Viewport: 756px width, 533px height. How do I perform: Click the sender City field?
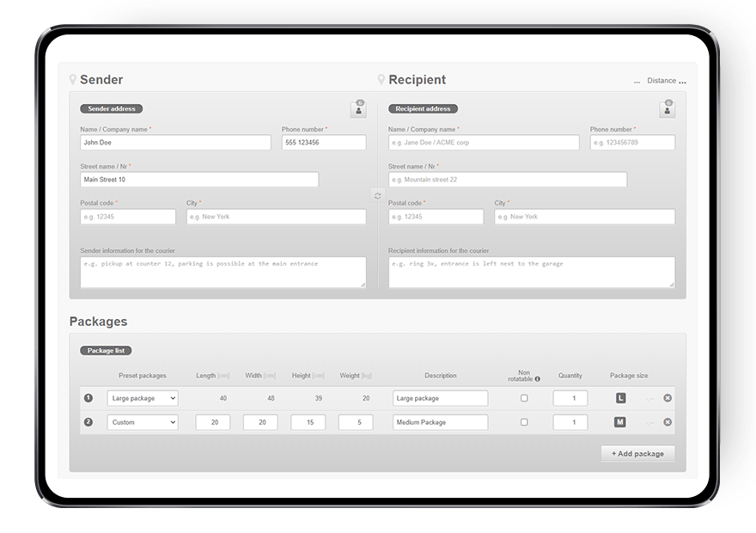(277, 217)
